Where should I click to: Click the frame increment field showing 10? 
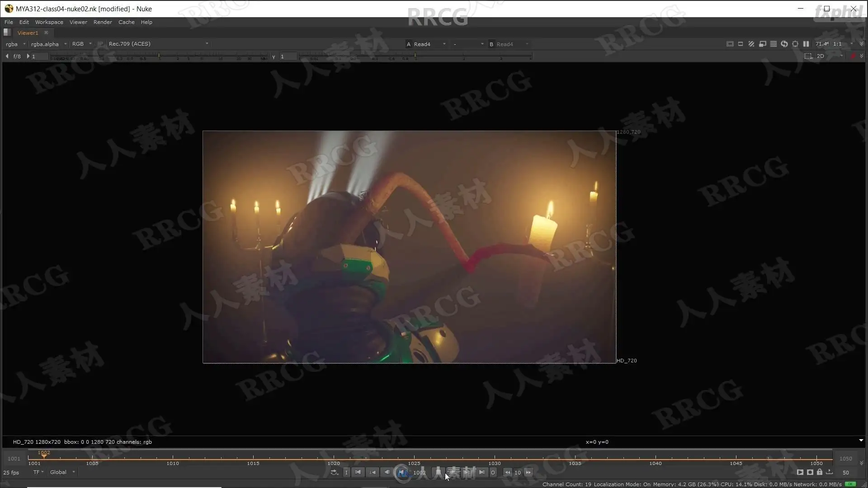pos(518,473)
